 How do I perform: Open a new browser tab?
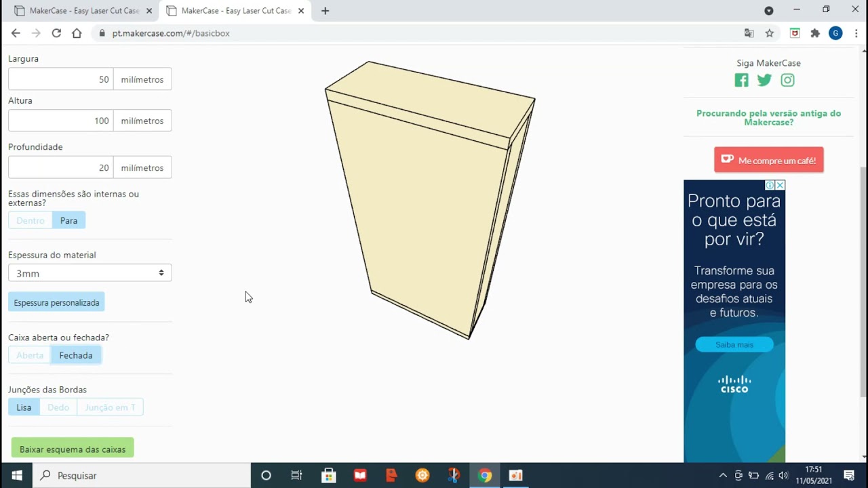[x=325, y=11]
